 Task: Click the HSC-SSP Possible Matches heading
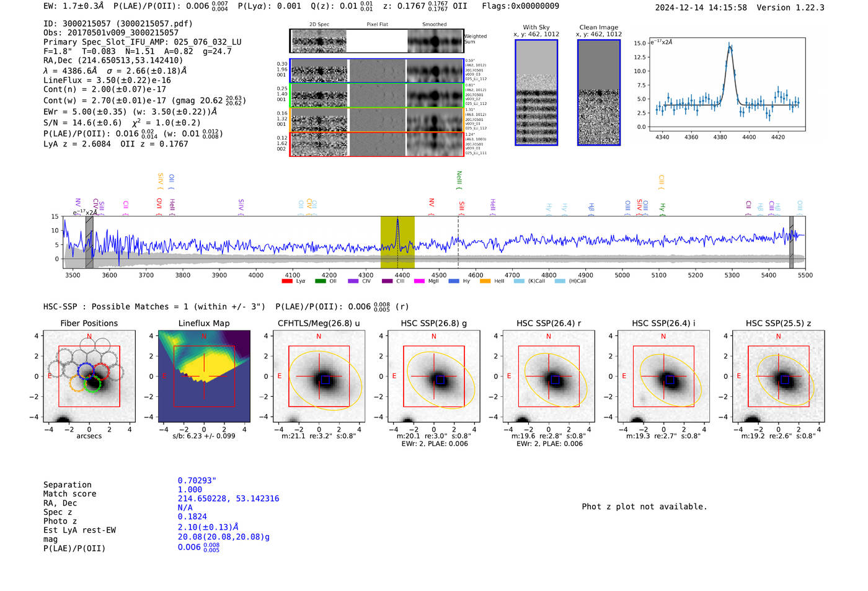pos(154,306)
